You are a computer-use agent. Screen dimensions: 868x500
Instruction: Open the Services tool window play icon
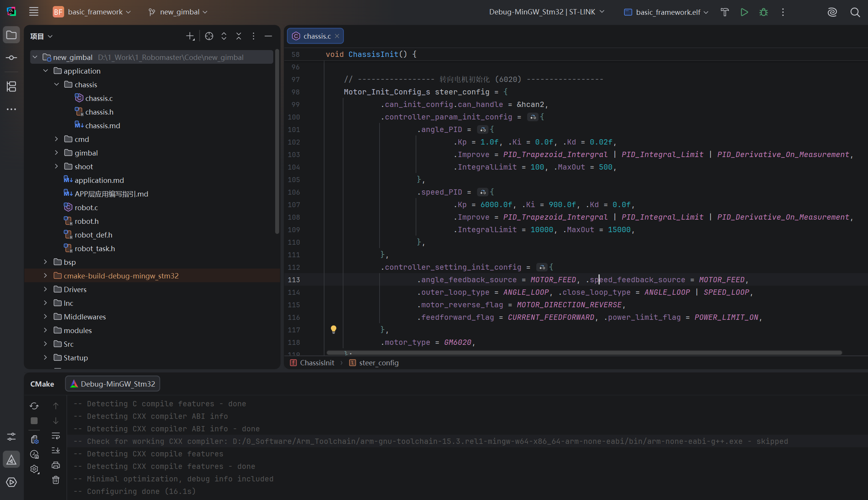11,482
